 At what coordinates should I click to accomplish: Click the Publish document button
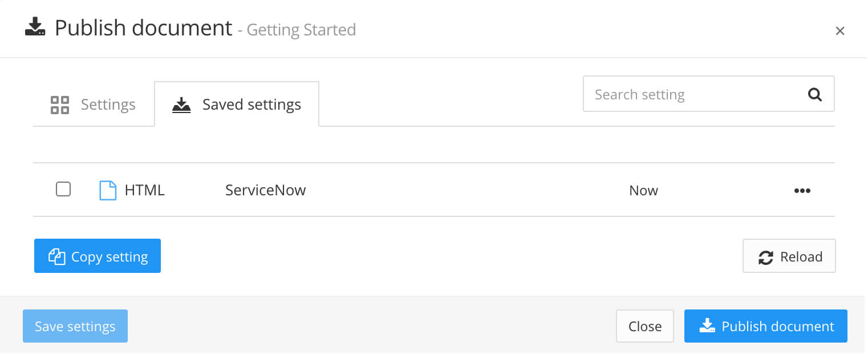click(765, 325)
